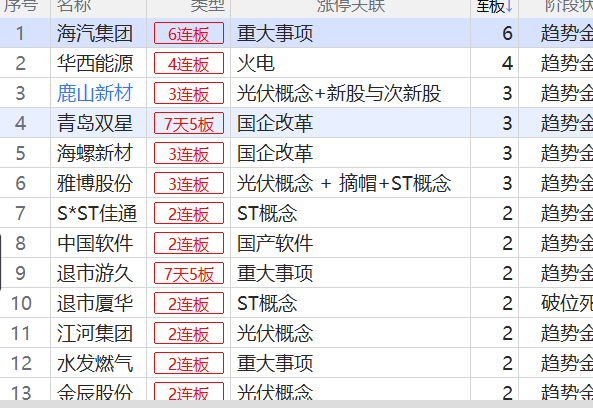Viewport: 593px width, 408px height.
Task: Select the 退市厦华 stock name
Action: 95,303
